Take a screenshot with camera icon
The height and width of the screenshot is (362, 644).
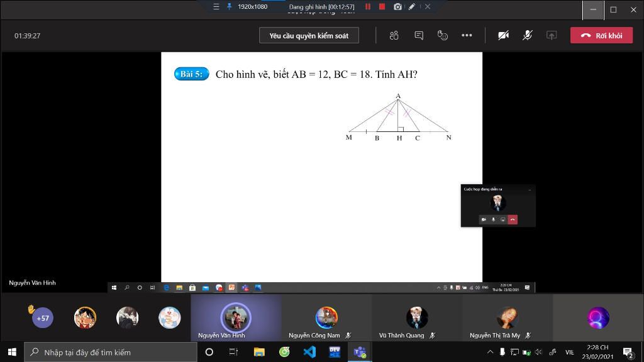(397, 6)
